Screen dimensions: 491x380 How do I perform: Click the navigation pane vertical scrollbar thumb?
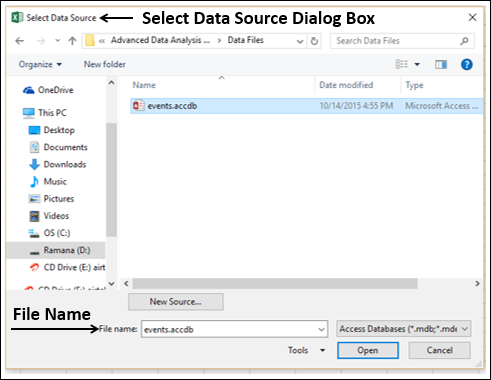coord(111,180)
